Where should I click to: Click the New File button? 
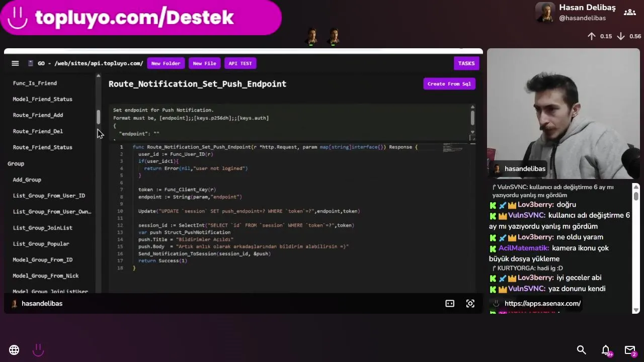pyautogui.click(x=204, y=63)
